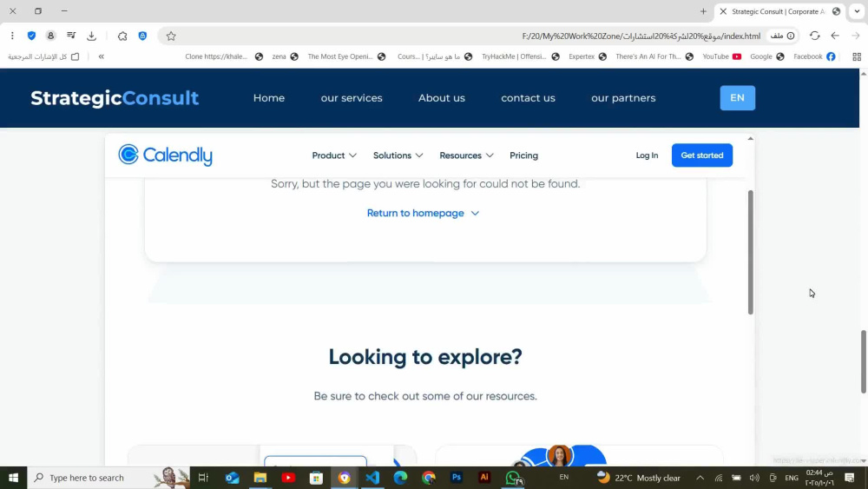Click the Calendly logo
The width and height of the screenshot is (868, 489).
165,155
